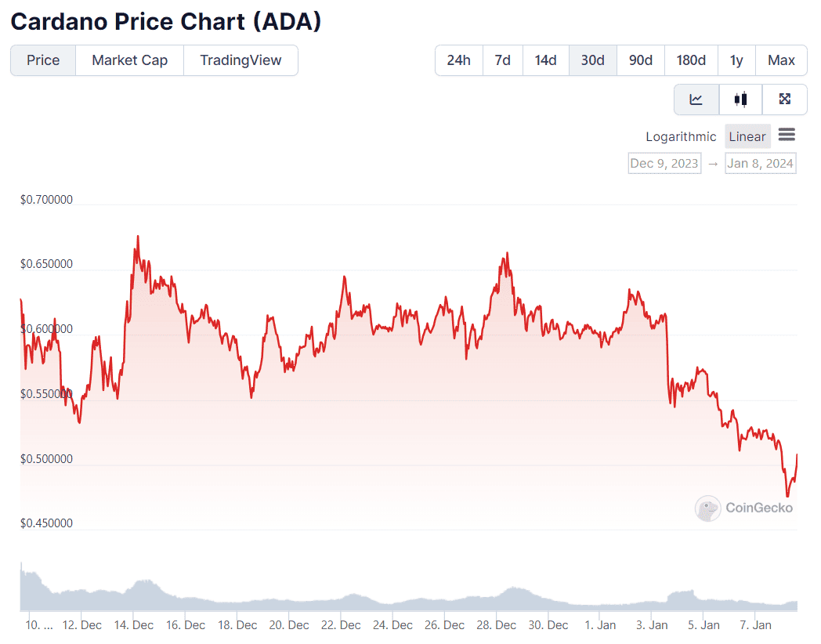Image resolution: width=821 pixels, height=644 pixels.
Task: Select the line chart view icon
Action: point(696,99)
